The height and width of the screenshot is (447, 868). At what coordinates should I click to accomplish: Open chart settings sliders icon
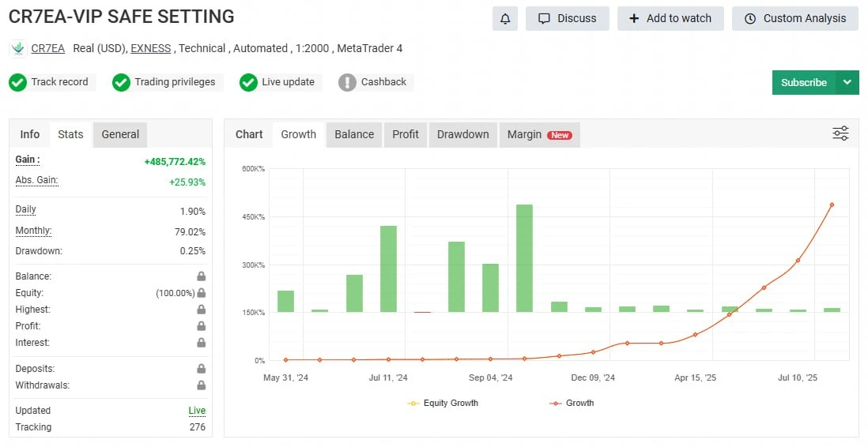click(x=840, y=133)
